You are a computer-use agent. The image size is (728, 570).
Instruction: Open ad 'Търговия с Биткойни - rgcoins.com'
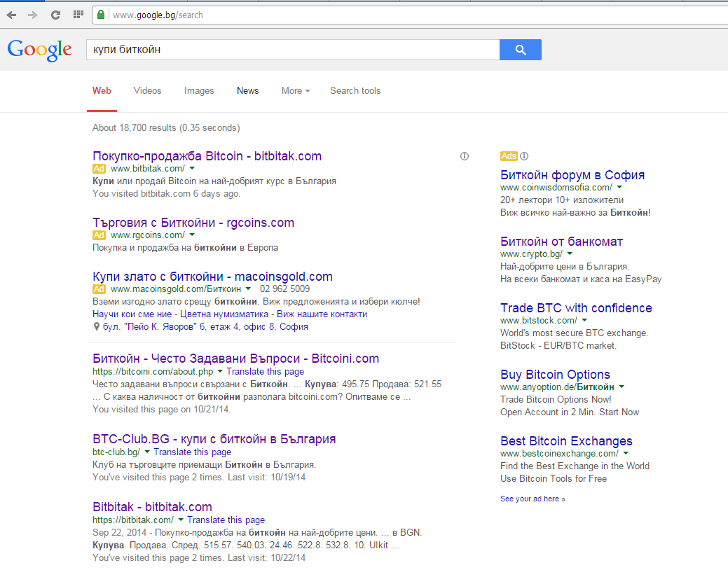193,223
